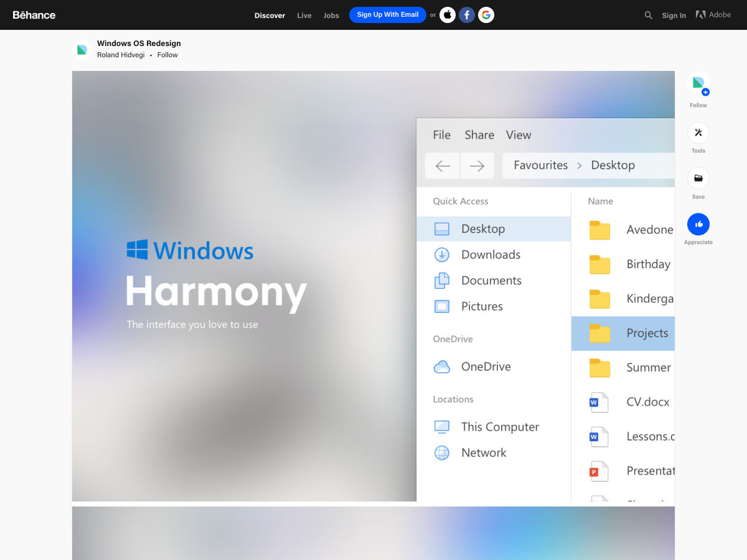Screen dimensions: 747x560
Task: Click the PowerPoint presentation file icon
Action: pyautogui.click(x=599, y=471)
